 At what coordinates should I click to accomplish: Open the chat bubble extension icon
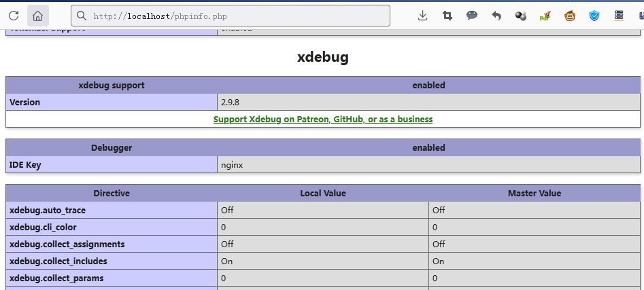point(472,16)
